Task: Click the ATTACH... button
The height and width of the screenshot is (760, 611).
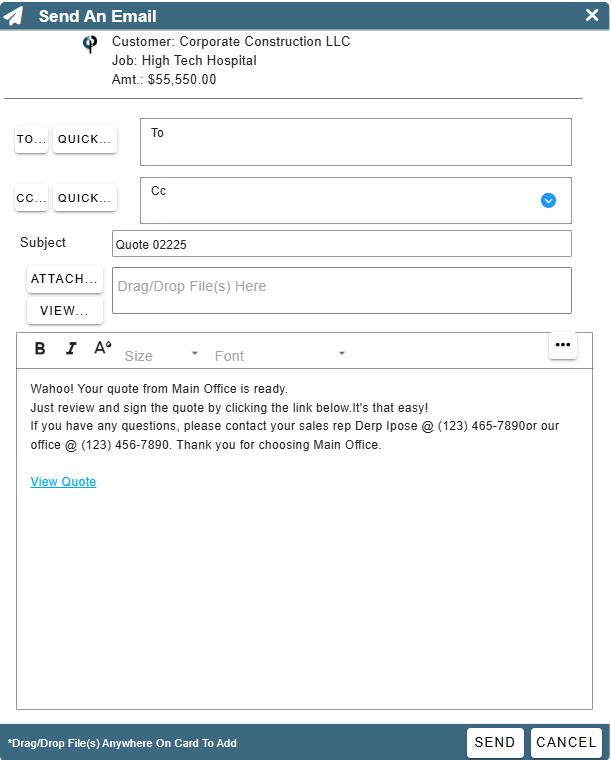Action: point(65,279)
